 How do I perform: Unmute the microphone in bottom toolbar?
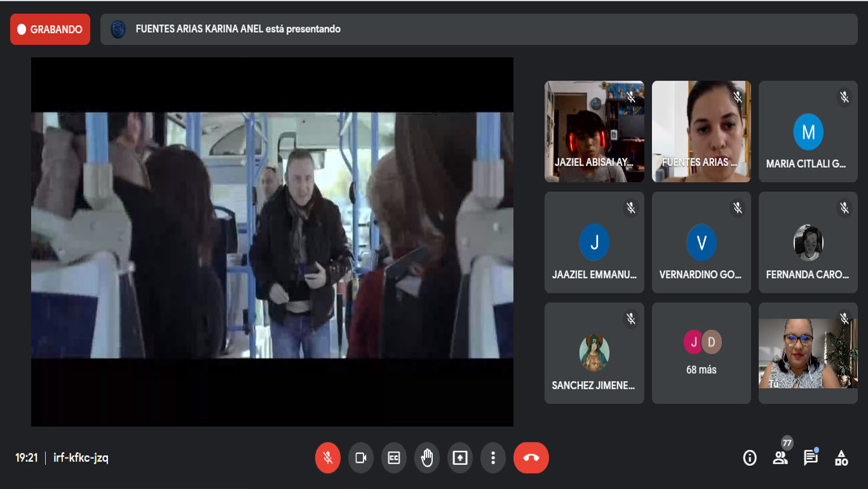[328, 458]
